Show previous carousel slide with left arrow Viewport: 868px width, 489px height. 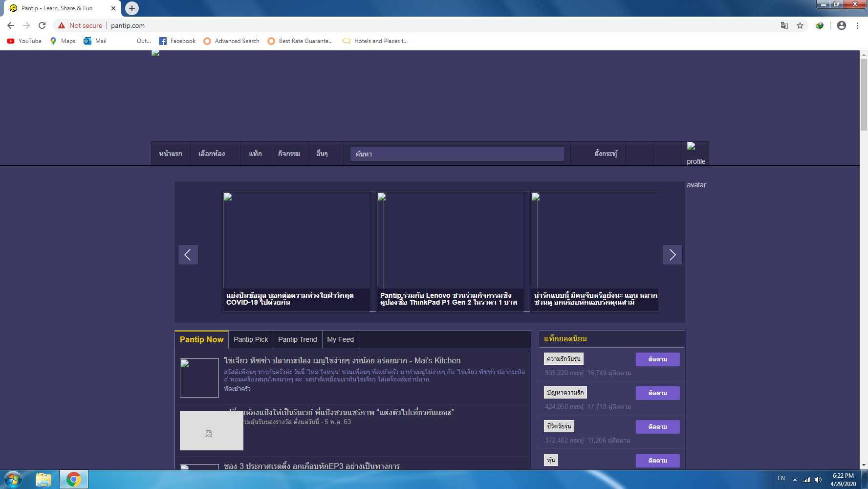(188, 255)
